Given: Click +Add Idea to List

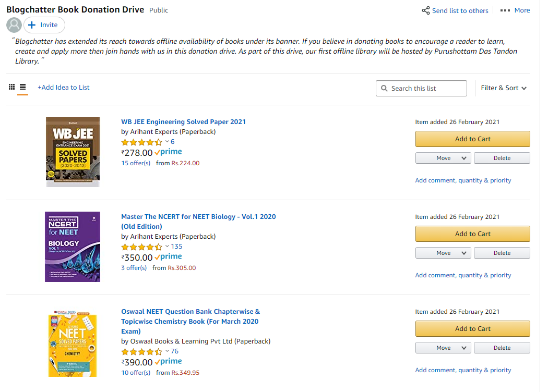Looking at the screenshot, I should (64, 87).
